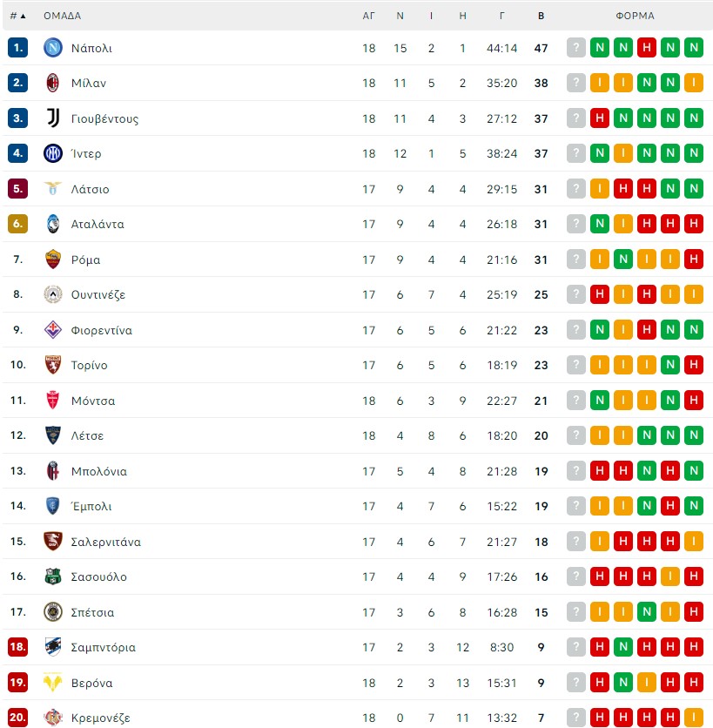The height and width of the screenshot is (728, 713).
Task: Click the Sampdoria club crest icon
Action: tap(53, 647)
